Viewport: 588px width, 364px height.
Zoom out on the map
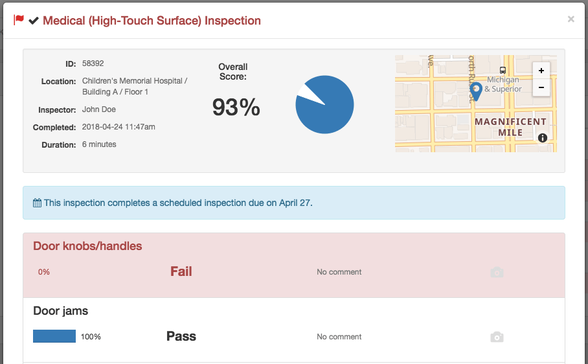tap(541, 87)
